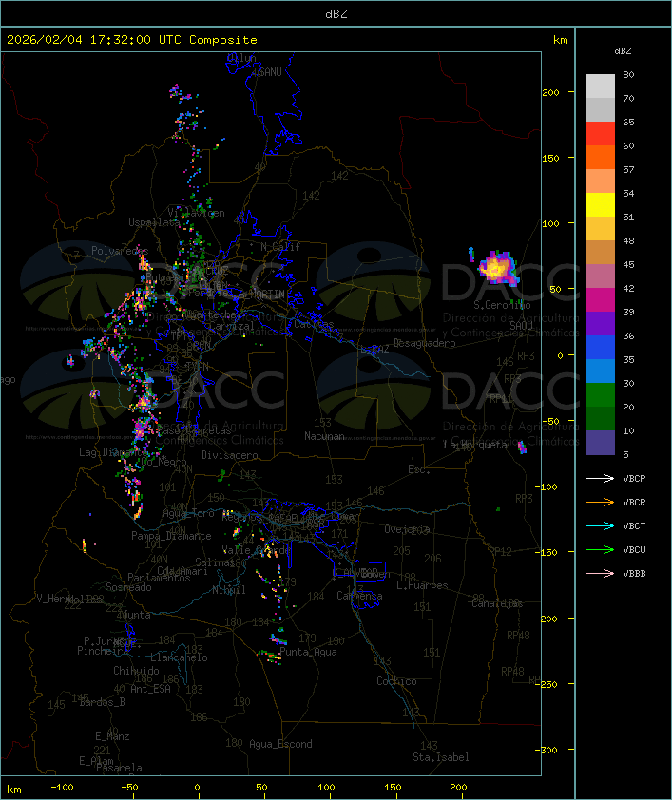Viewport: 672px width, 800px height.
Task: Select the slate purple 5–10 dBZ swatch
Action: click(x=600, y=443)
